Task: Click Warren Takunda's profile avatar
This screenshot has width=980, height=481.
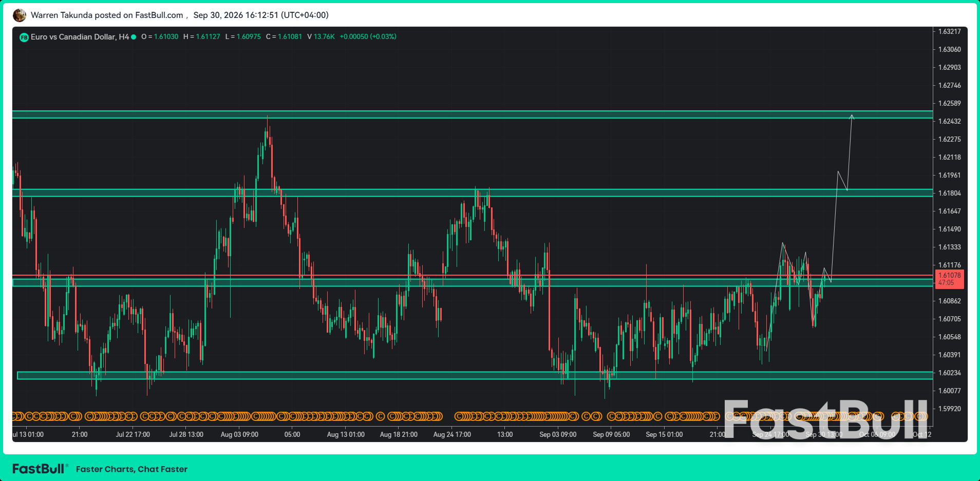Action: [20, 15]
